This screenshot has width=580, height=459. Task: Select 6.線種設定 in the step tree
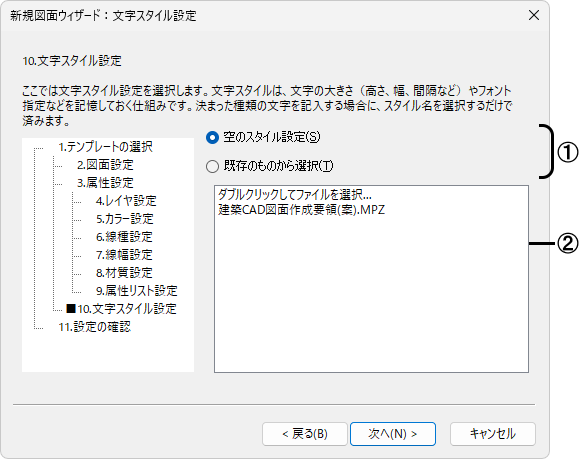(x=124, y=237)
